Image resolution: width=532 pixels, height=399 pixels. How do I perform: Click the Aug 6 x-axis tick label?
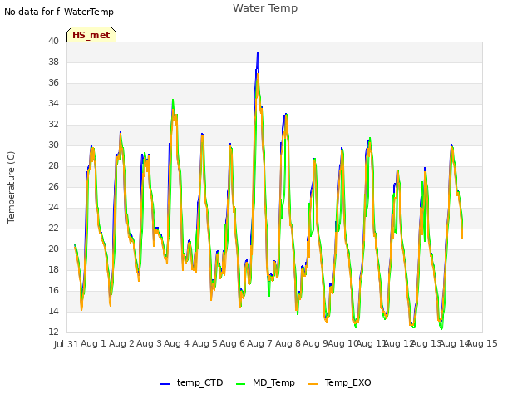[x=232, y=343]
